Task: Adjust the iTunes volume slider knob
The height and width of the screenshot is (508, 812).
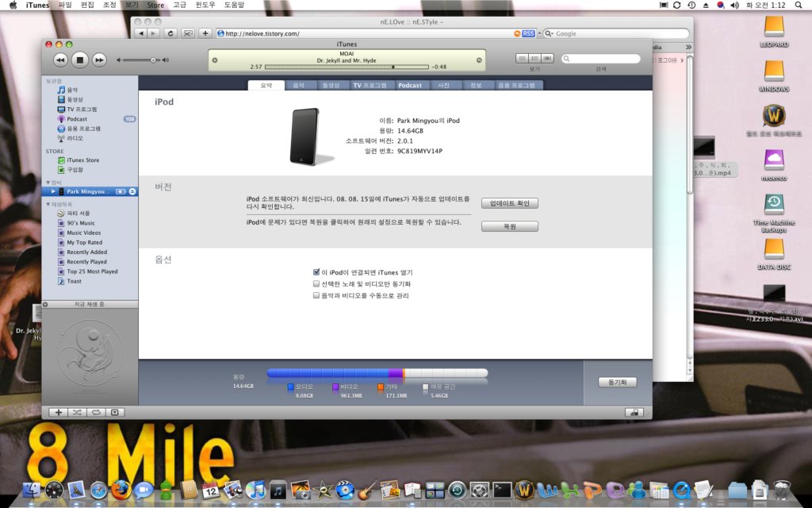Action: [x=153, y=60]
